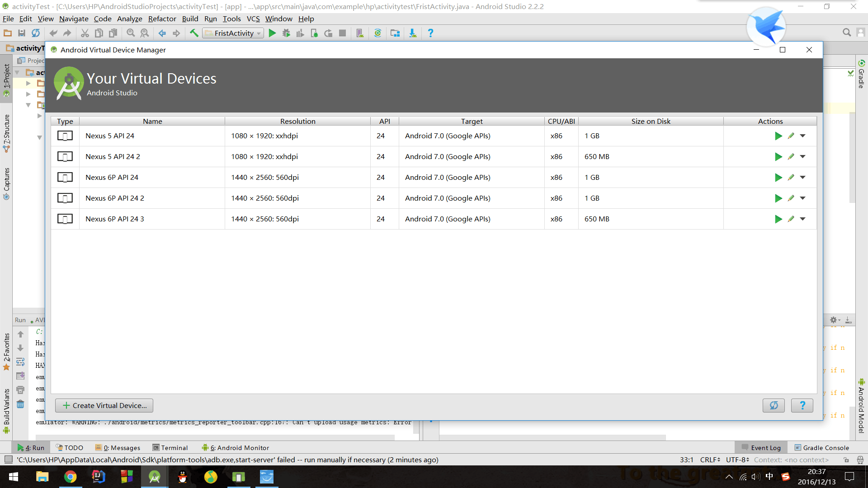The width and height of the screenshot is (868, 488).
Task: Open the Build menu
Action: point(190,19)
